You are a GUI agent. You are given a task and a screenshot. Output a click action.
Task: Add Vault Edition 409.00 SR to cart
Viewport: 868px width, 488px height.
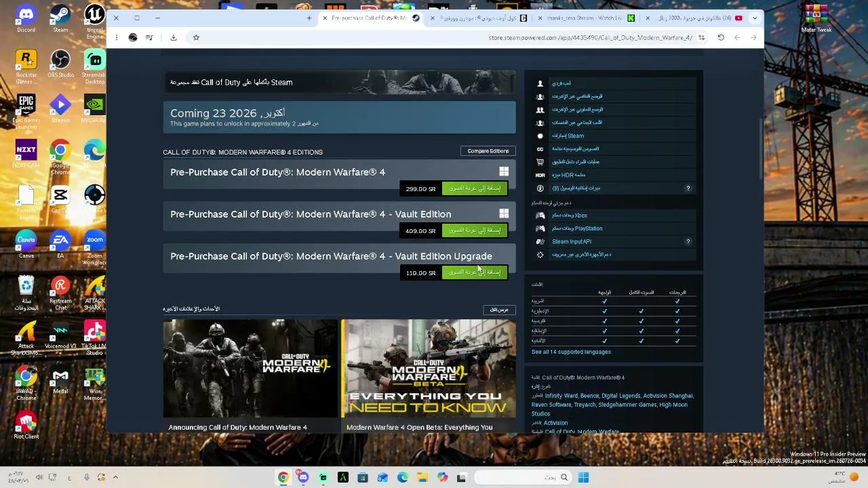(x=475, y=230)
